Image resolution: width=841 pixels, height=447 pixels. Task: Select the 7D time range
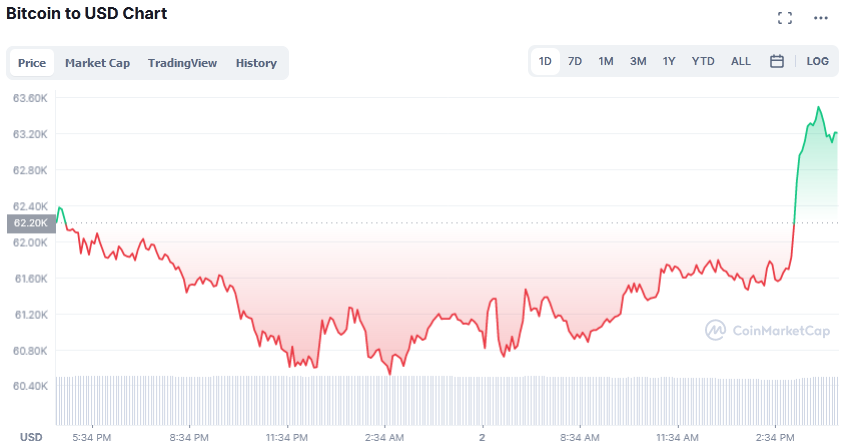click(x=575, y=61)
